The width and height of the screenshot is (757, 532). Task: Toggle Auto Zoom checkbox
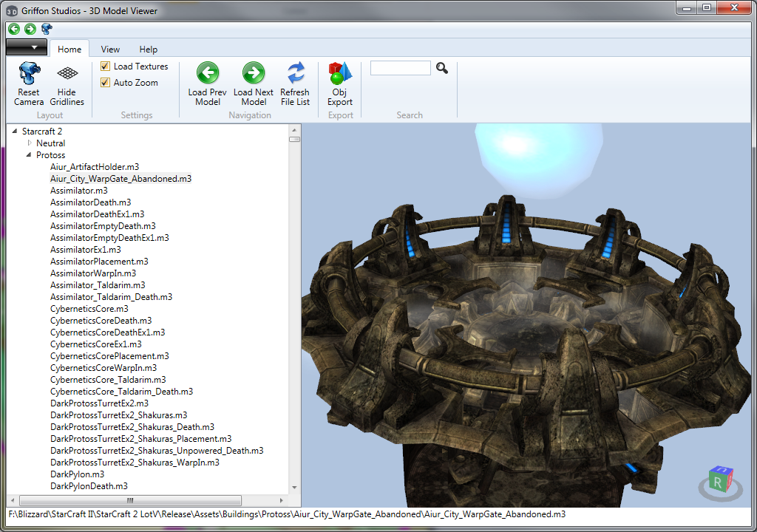click(105, 83)
